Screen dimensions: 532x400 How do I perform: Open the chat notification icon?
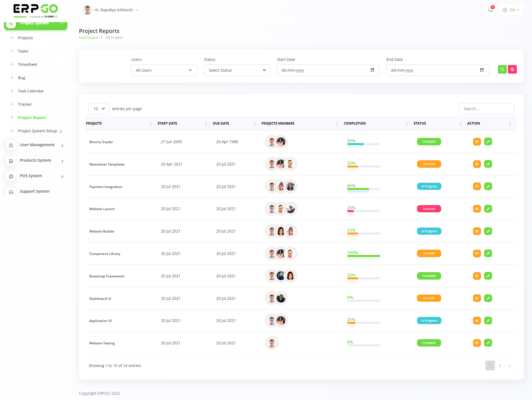click(x=490, y=10)
